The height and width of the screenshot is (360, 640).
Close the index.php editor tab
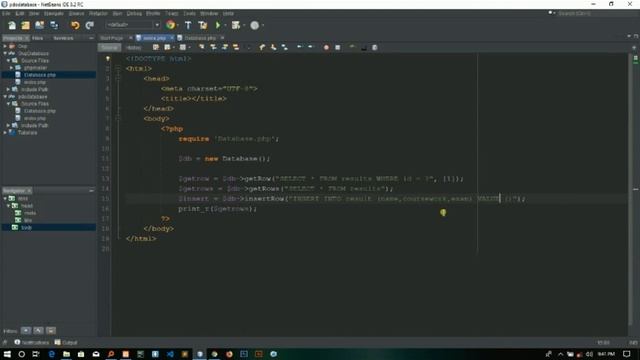172,38
